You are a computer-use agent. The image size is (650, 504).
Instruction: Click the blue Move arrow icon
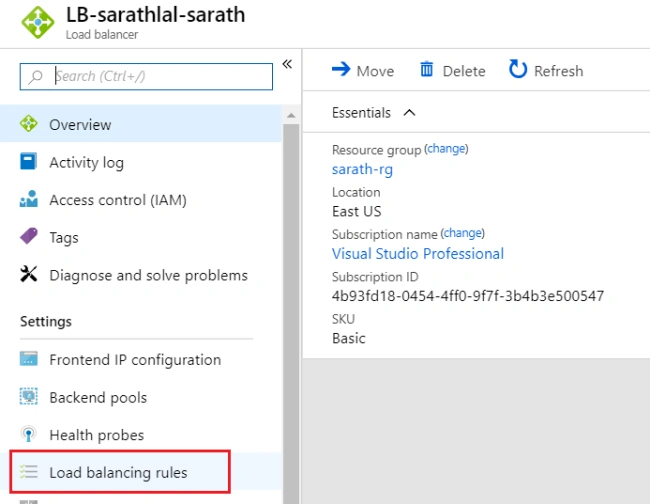pos(341,69)
